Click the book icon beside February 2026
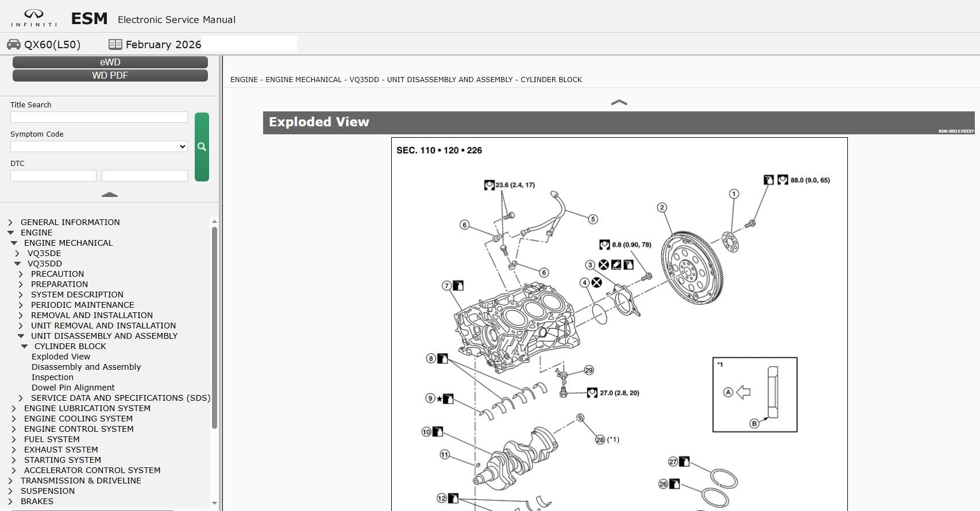The image size is (980, 511). coord(115,44)
